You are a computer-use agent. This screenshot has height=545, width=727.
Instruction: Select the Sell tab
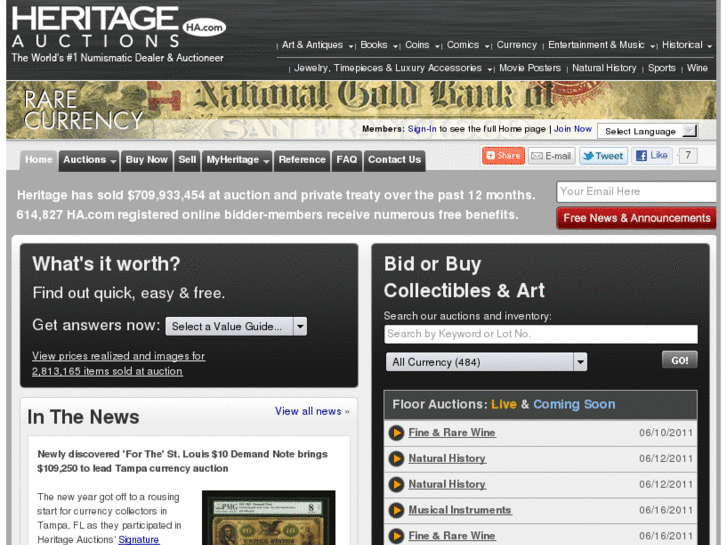tap(187, 160)
